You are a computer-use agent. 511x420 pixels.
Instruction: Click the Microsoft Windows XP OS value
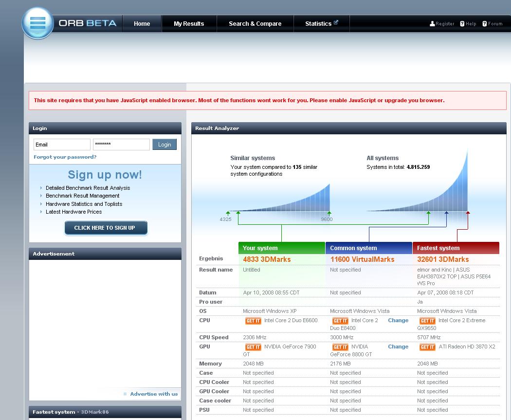click(x=270, y=311)
